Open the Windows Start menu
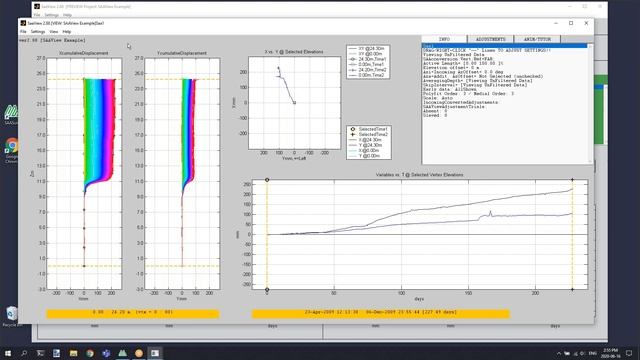The image size is (640, 360). 8,353
